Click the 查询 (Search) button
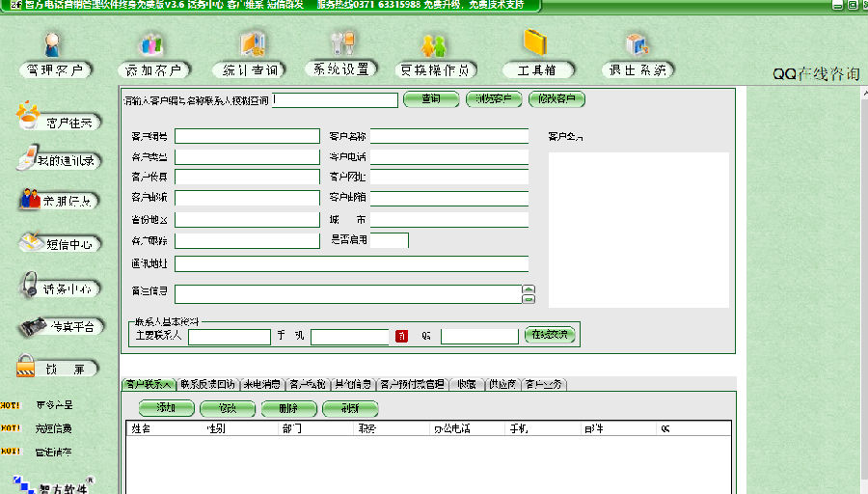This screenshot has height=494, width=868. [430, 99]
